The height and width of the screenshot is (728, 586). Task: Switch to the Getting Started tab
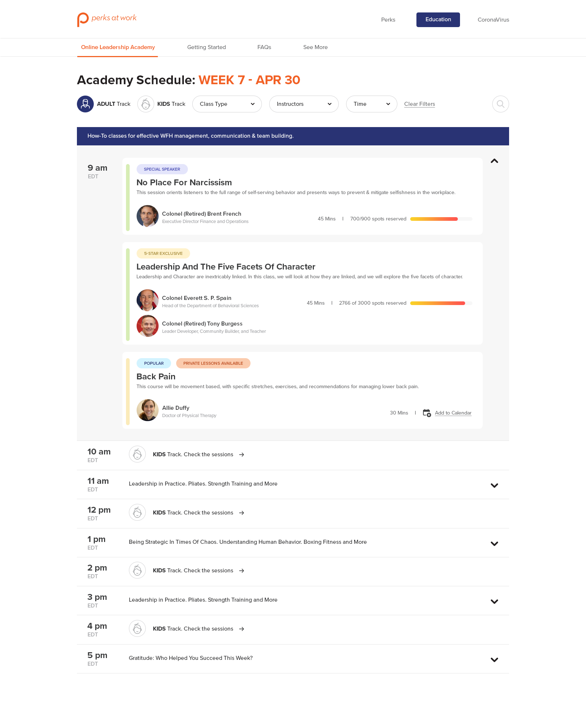coord(207,47)
